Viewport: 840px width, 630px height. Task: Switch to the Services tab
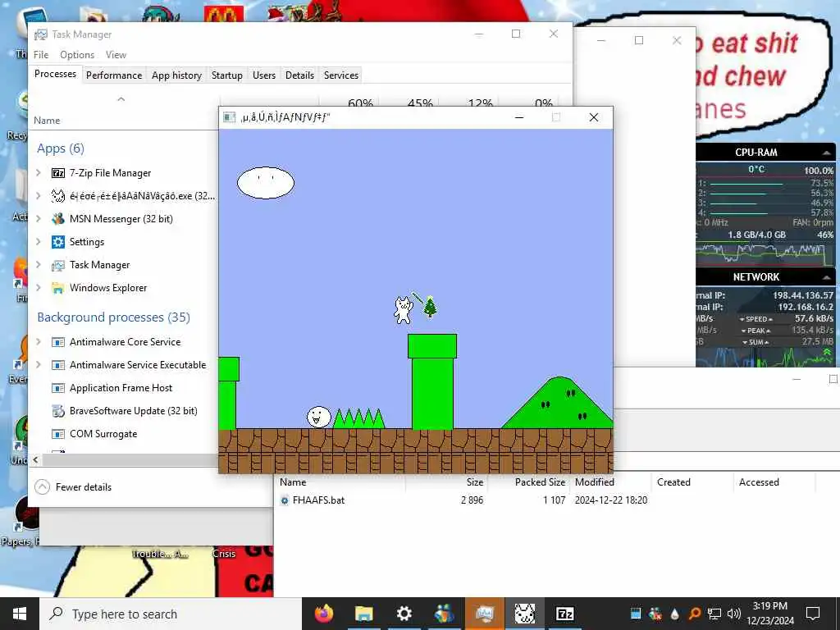[x=341, y=75]
